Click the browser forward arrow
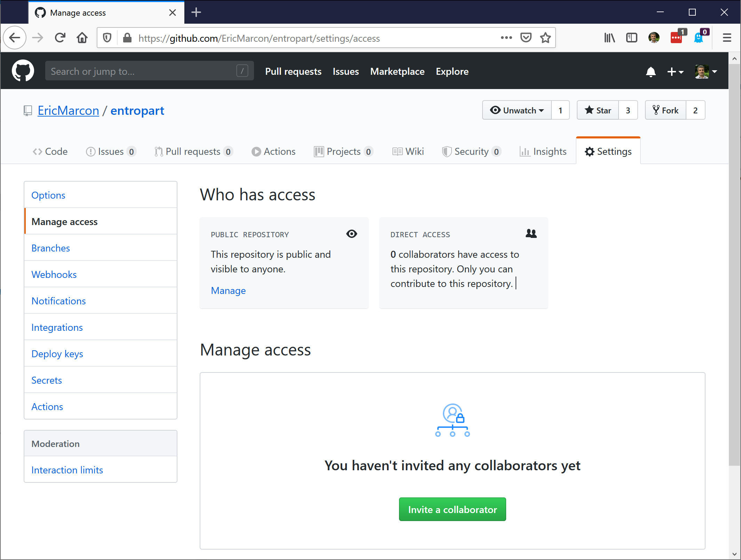The image size is (741, 560). [38, 38]
